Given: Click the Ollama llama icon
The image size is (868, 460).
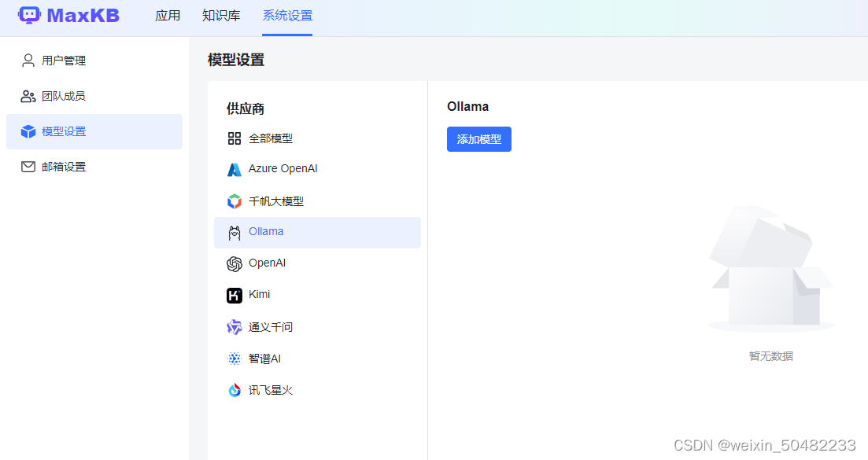Looking at the screenshot, I should 235,233.
